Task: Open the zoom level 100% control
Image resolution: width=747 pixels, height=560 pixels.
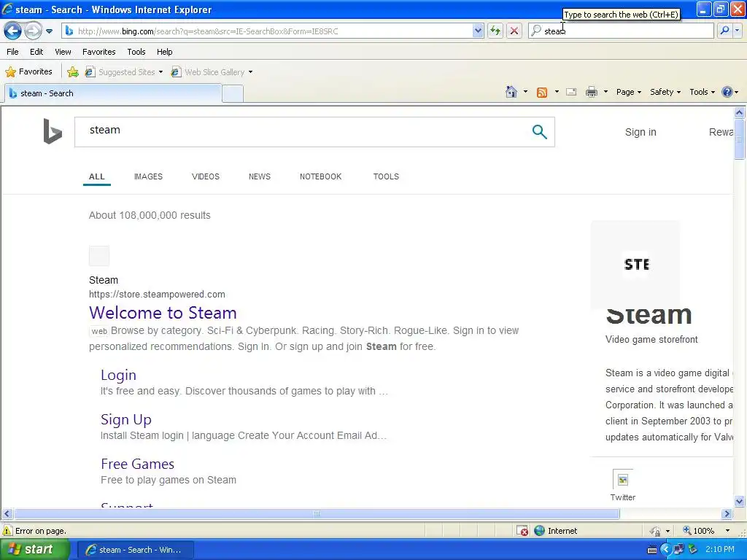Action: (703, 531)
